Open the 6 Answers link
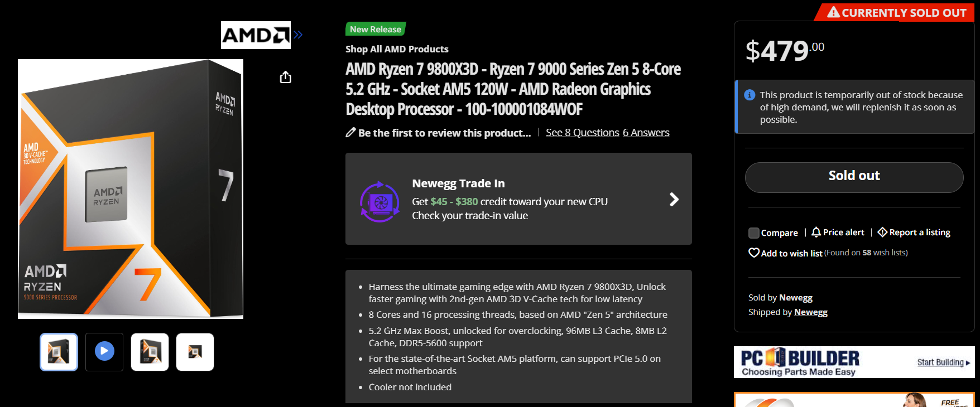This screenshot has width=980, height=407. click(646, 133)
